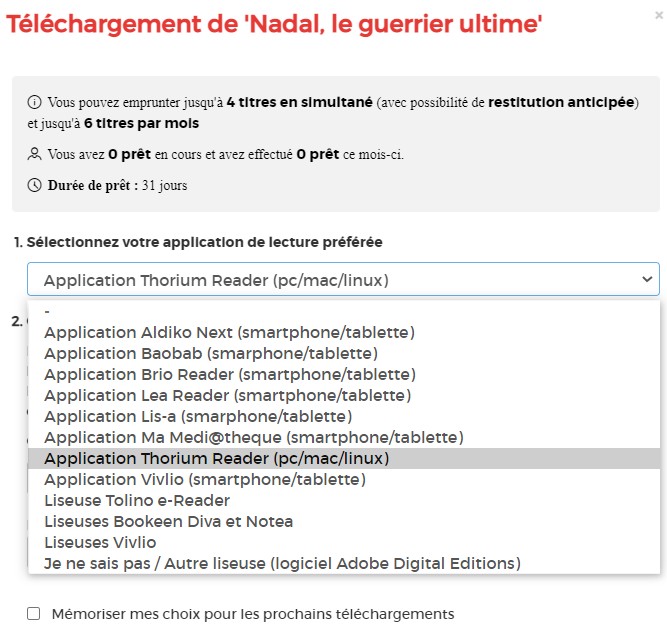Pick Application Vivlio smartphone/tablette option

pos(205,479)
